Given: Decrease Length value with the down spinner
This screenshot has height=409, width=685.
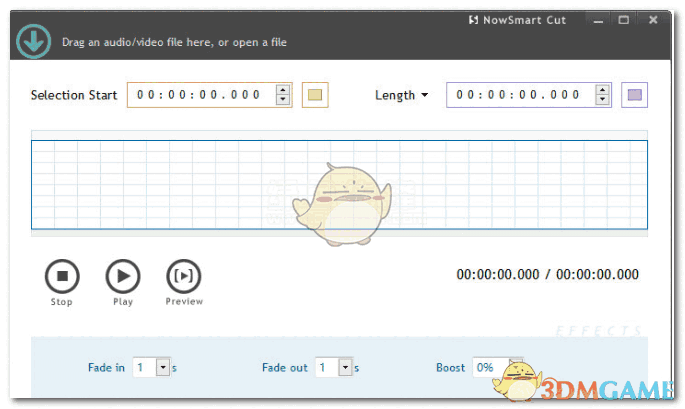Looking at the screenshot, I should click(x=602, y=100).
